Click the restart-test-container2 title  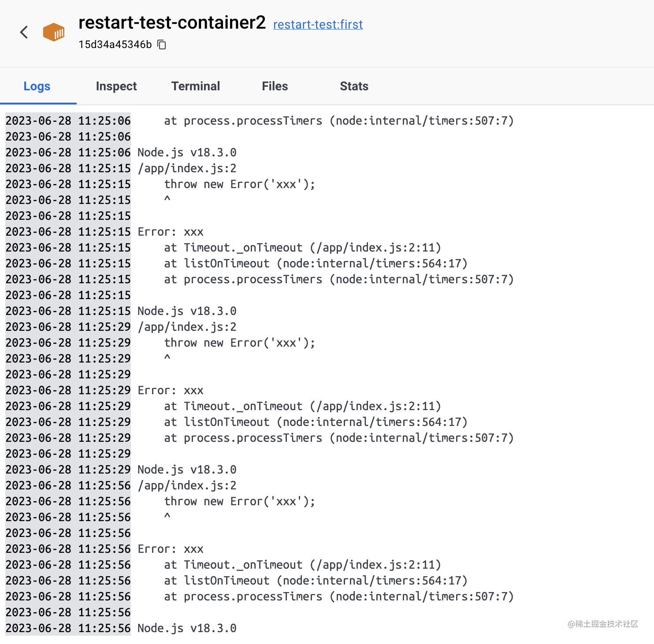click(x=172, y=23)
